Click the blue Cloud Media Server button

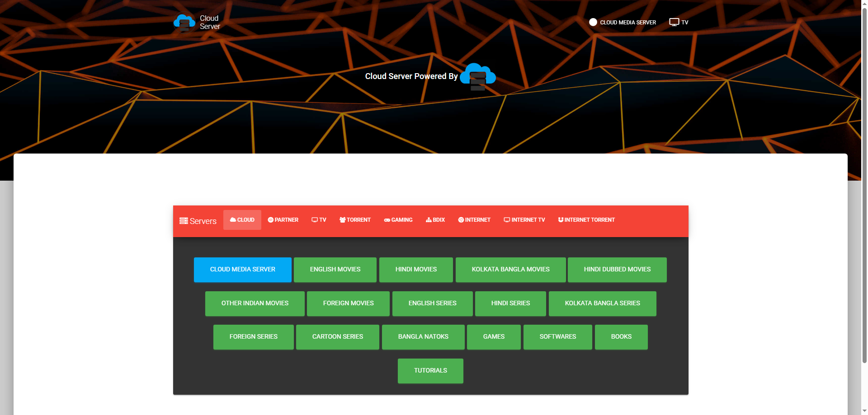(x=243, y=270)
